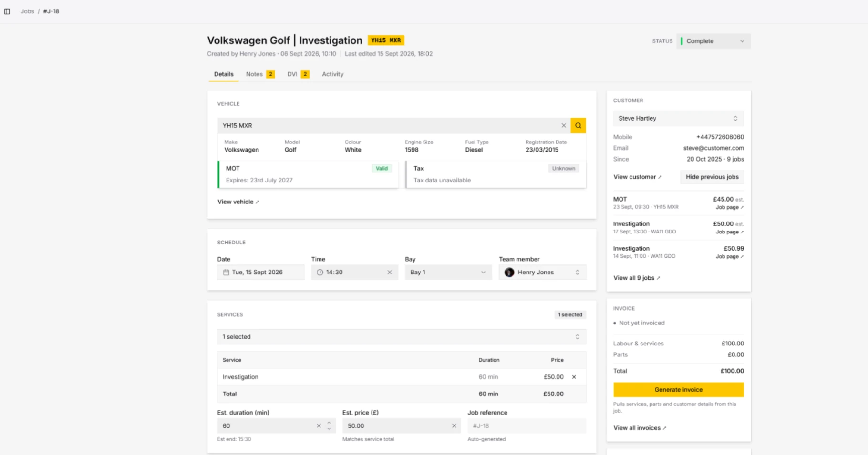
Task: Open View all invoices link
Action: [640, 428]
